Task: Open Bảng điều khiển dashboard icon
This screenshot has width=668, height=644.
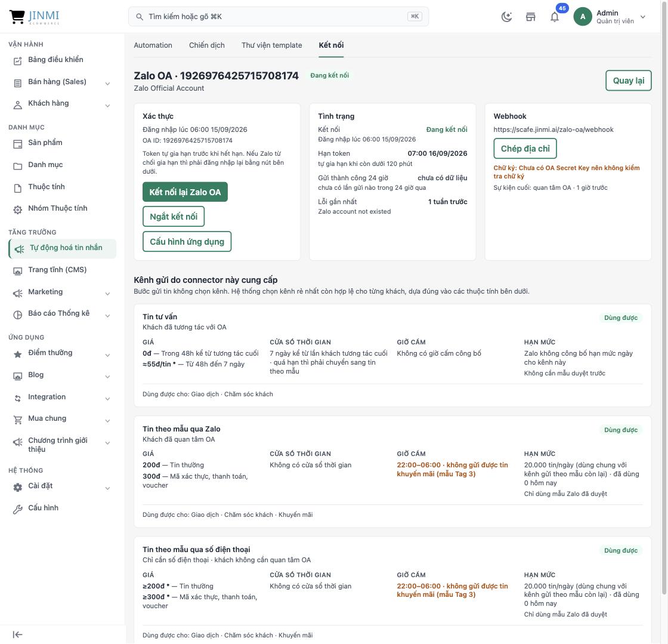Action: click(17, 61)
